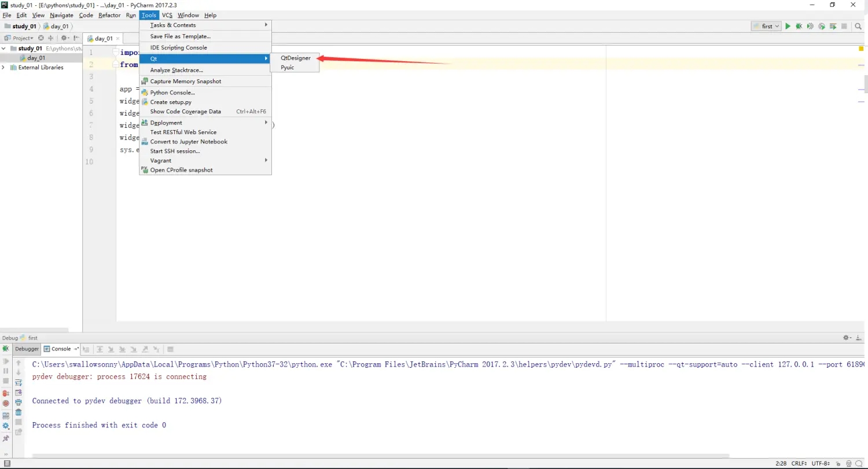Expand Deployment submenu
868x469 pixels.
[205, 123]
